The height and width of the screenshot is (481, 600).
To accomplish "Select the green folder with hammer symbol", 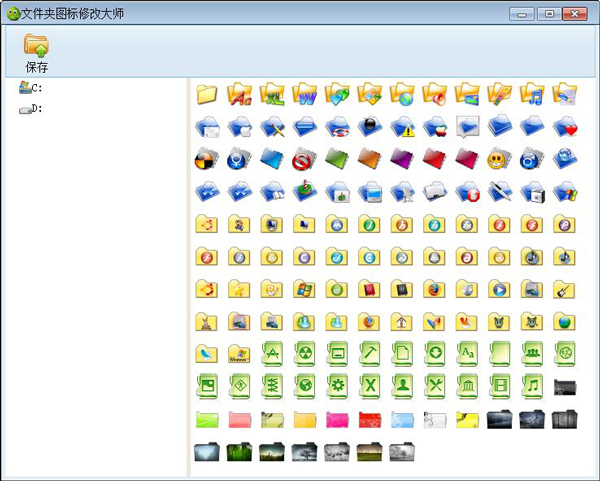I will pyautogui.click(x=369, y=354).
